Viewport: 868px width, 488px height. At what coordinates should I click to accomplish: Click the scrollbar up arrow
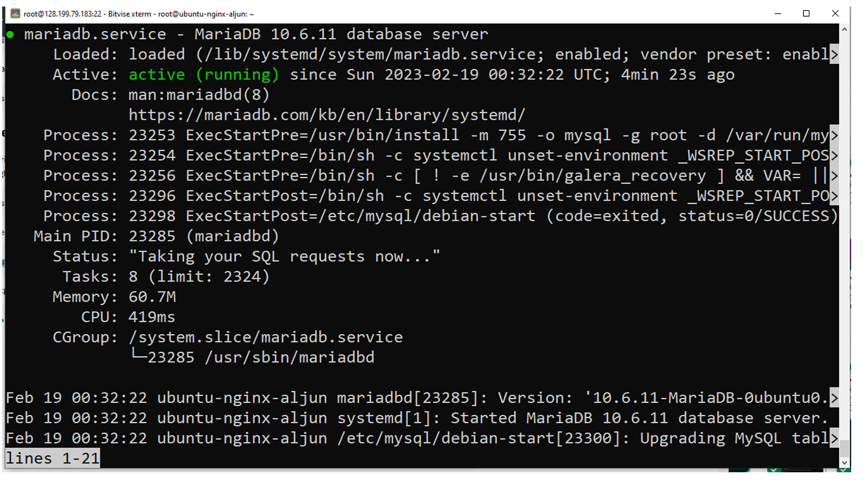[x=844, y=29]
